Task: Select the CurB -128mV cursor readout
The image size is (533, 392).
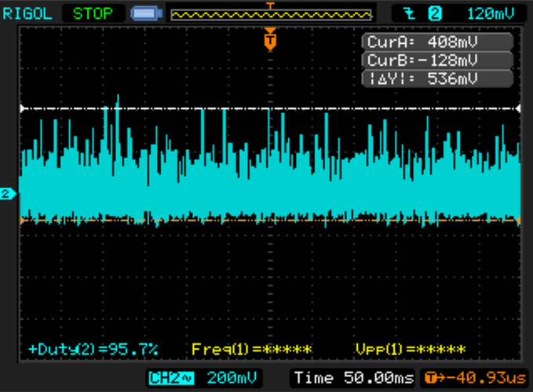Action: (438, 60)
